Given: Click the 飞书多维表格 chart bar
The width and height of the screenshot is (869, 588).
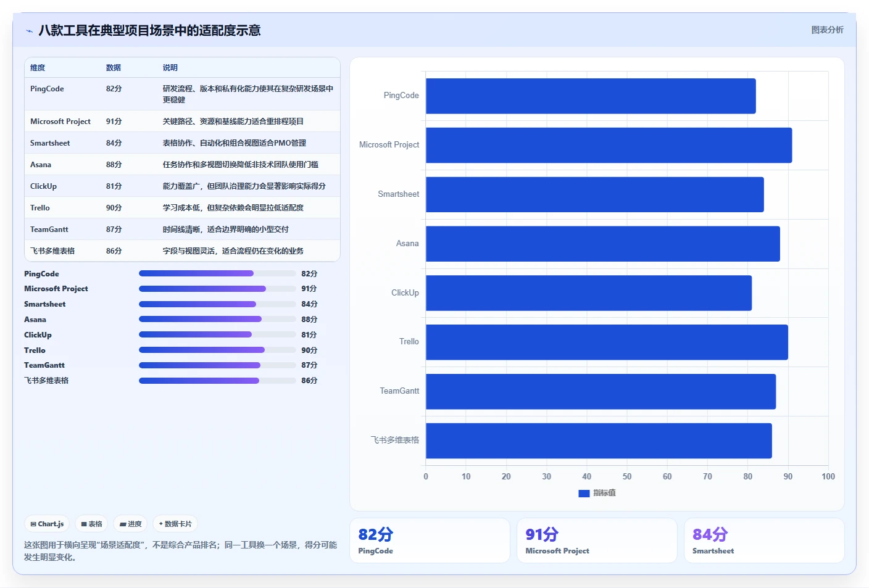Looking at the screenshot, I should tap(599, 441).
